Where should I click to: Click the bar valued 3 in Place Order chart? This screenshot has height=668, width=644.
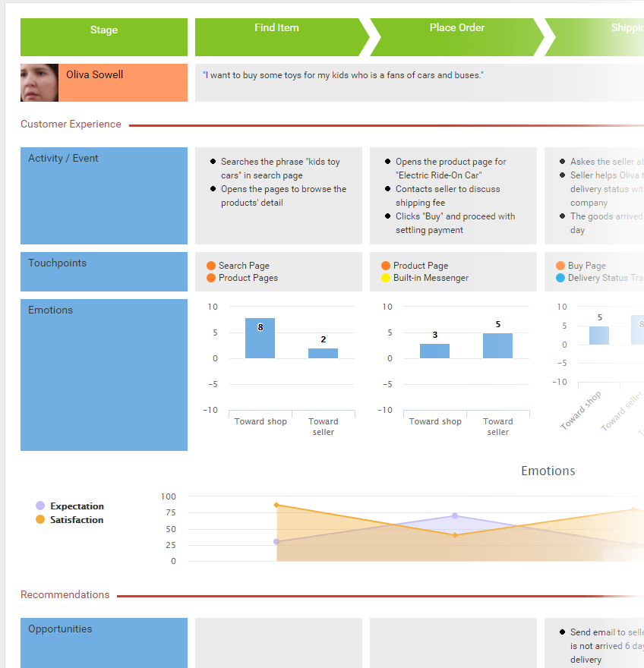click(434, 351)
